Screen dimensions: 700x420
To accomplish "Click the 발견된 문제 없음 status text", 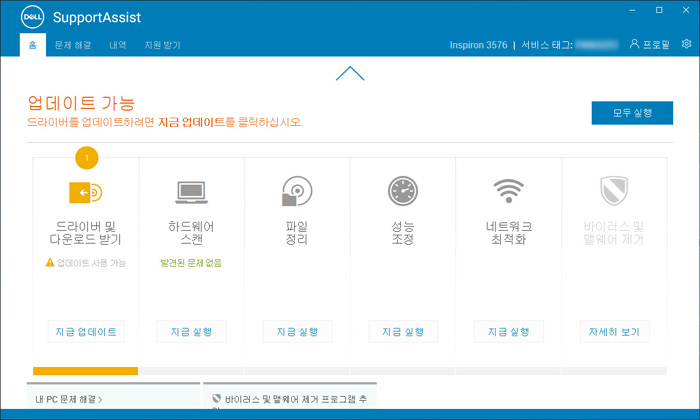I will point(191,263).
